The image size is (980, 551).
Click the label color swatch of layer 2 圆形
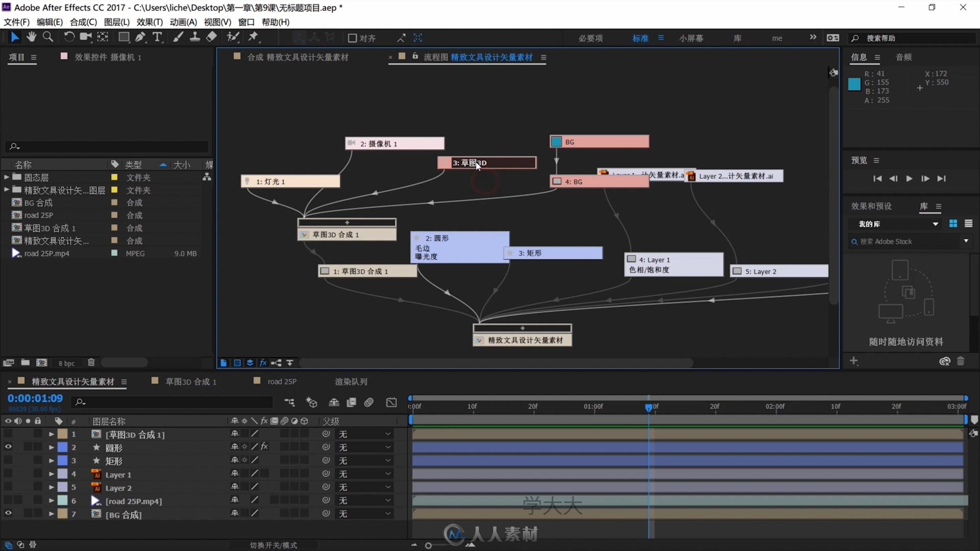(x=62, y=447)
